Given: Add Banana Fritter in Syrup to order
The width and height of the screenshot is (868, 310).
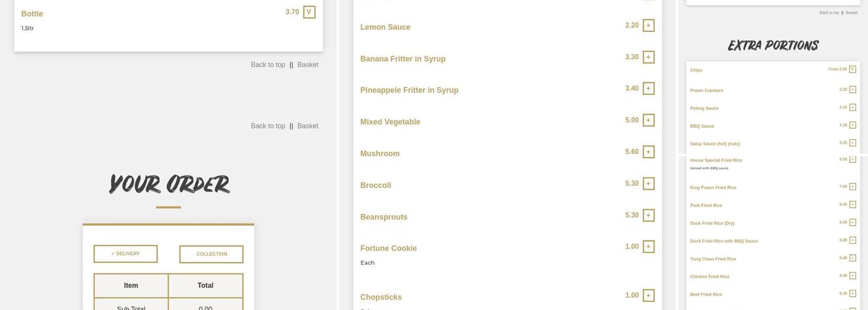Looking at the screenshot, I should (x=649, y=57).
